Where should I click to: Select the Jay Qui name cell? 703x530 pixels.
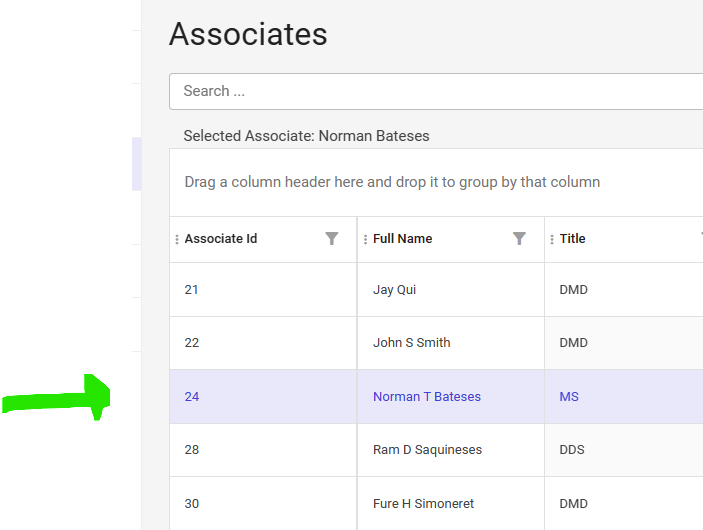pos(394,290)
